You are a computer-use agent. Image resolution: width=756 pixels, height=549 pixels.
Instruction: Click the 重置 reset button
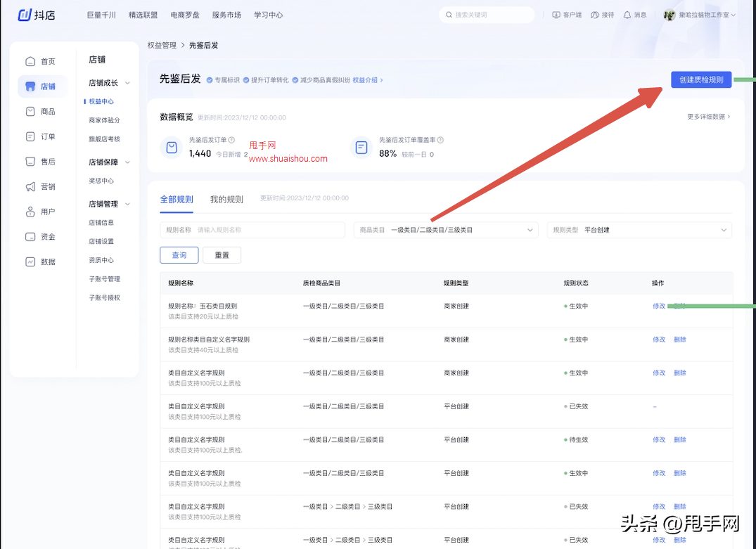pos(222,255)
